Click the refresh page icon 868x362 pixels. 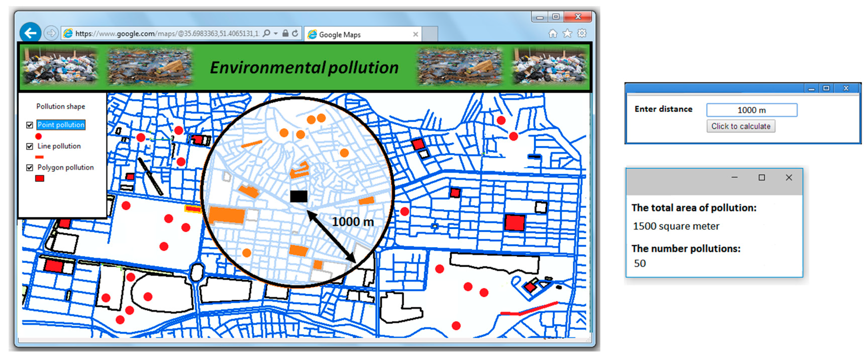295,33
